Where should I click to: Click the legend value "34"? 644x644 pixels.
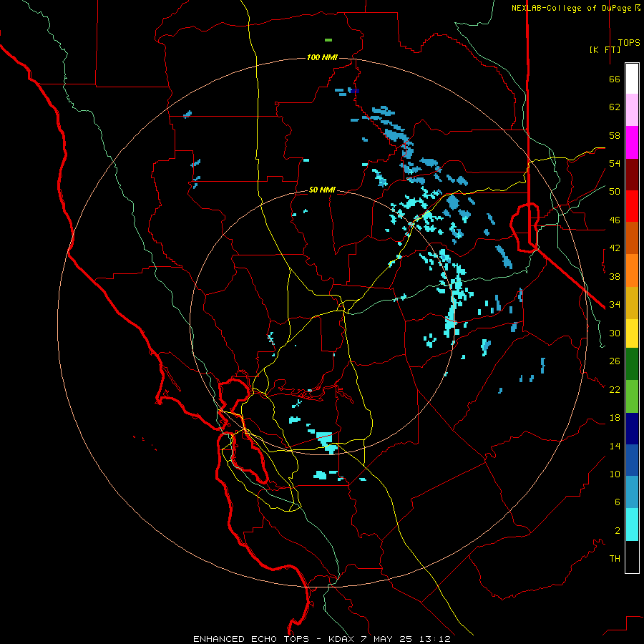pos(615,305)
